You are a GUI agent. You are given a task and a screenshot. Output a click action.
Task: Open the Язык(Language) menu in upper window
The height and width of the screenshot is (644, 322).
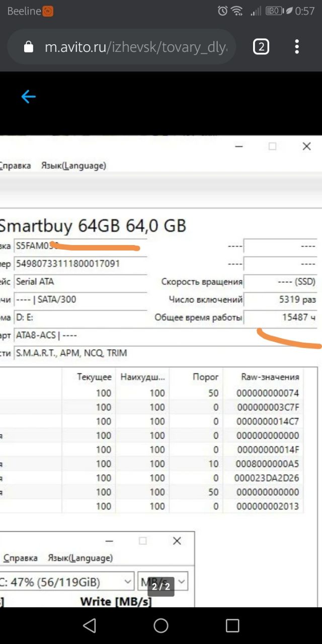[x=73, y=166]
